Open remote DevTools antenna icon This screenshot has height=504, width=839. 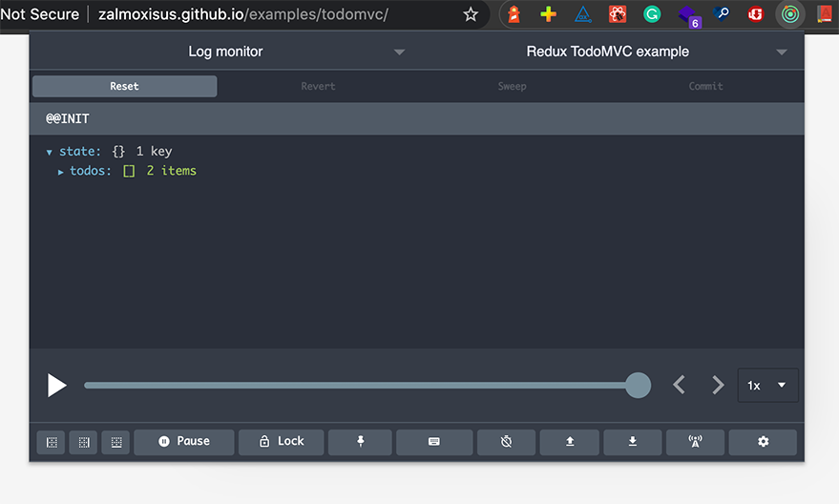[695, 441]
